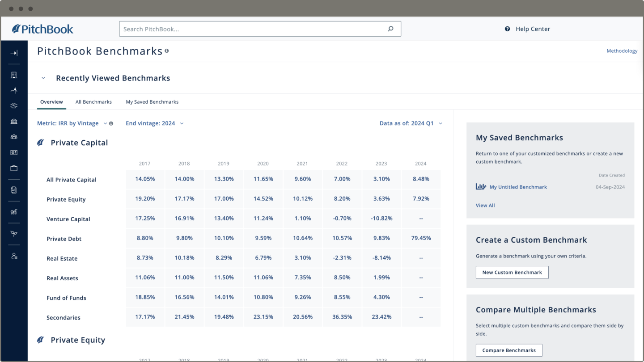Click the Private Capital leaf icon
Image resolution: width=644 pixels, height=362 pixels.
click(41, 143)
